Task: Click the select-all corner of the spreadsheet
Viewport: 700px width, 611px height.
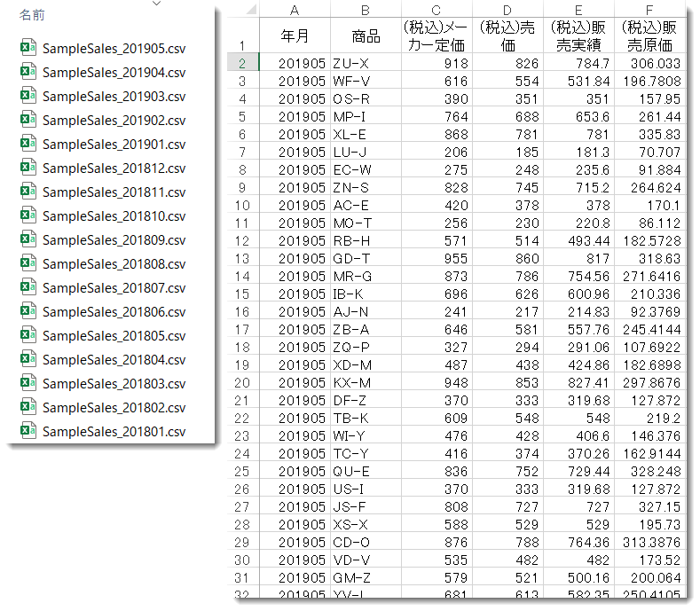Action: 244,10
